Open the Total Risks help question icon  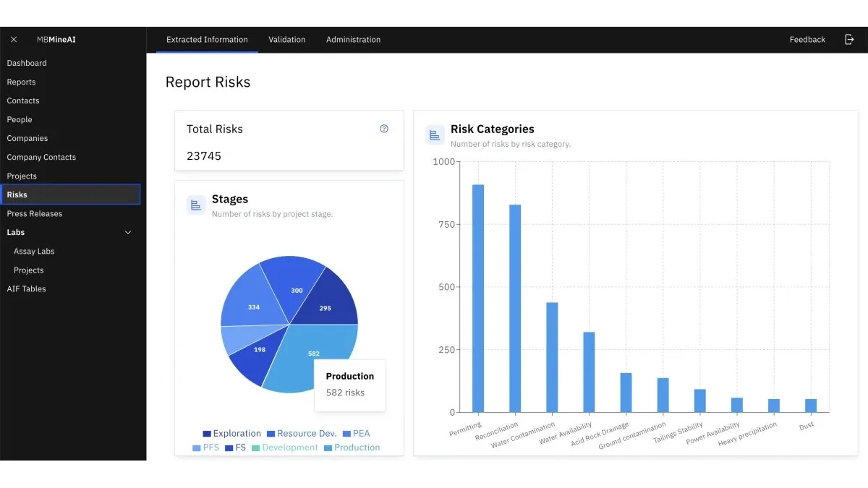click(x=384, y=129)
